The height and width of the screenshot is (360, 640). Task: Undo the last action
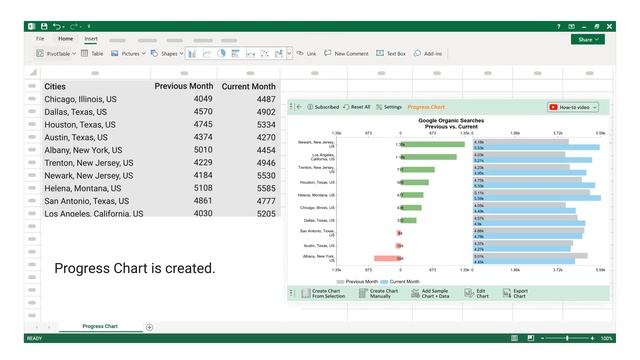point(56,27)
